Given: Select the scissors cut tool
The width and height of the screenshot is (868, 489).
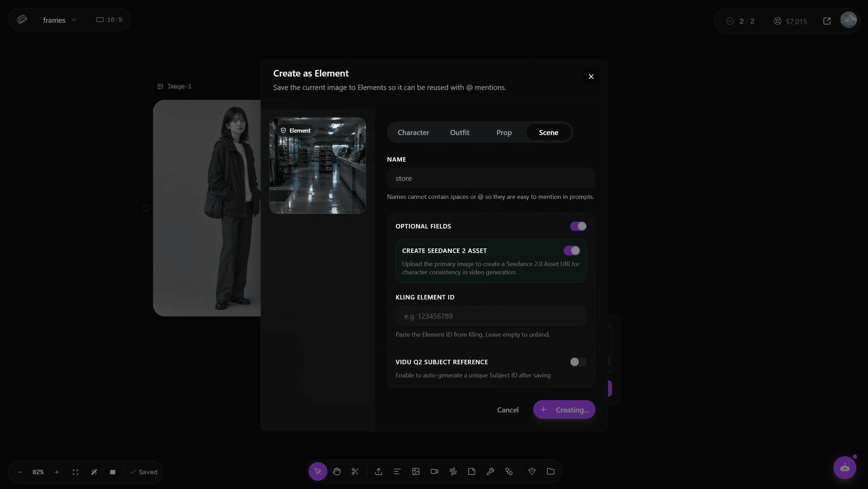Looking at the screenshot, I should tap(355, 471).
